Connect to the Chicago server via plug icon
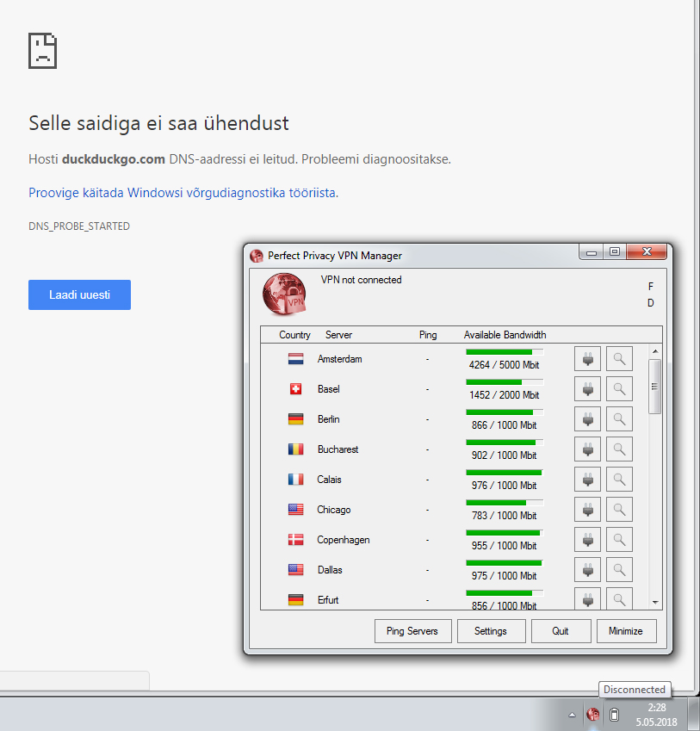The height and width of the screenshot is (731, 700). (x=588, y=510)
